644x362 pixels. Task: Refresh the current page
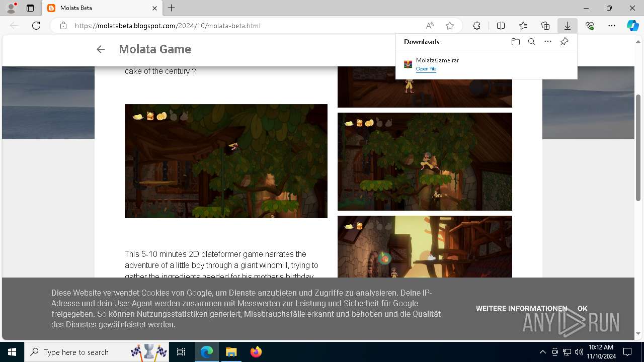point(36,26)
